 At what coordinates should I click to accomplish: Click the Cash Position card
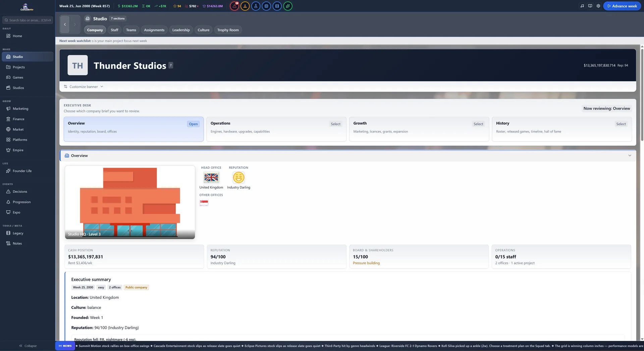(x=134, y=257)
